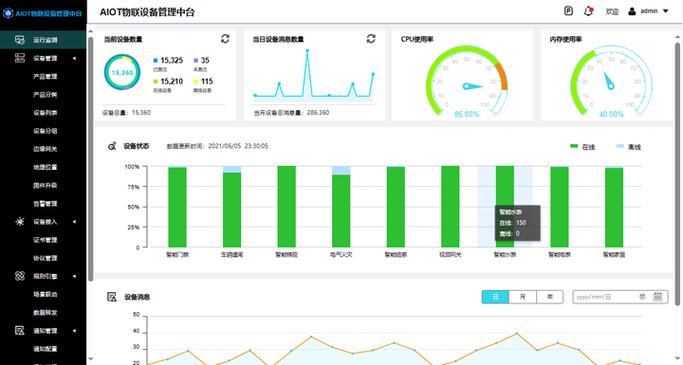
Task: Open the notification bell
Action: pos(588,11)
